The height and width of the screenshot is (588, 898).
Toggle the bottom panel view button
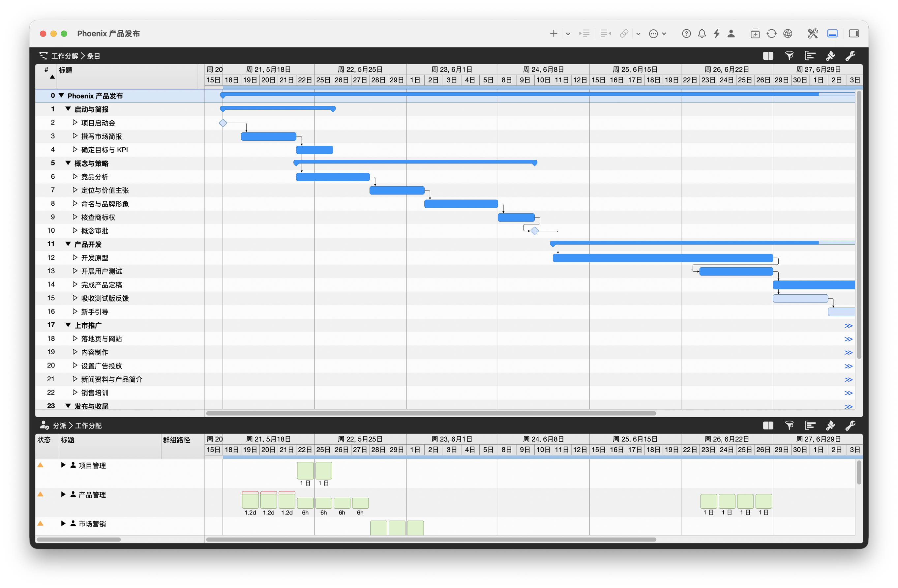point(832,34)
